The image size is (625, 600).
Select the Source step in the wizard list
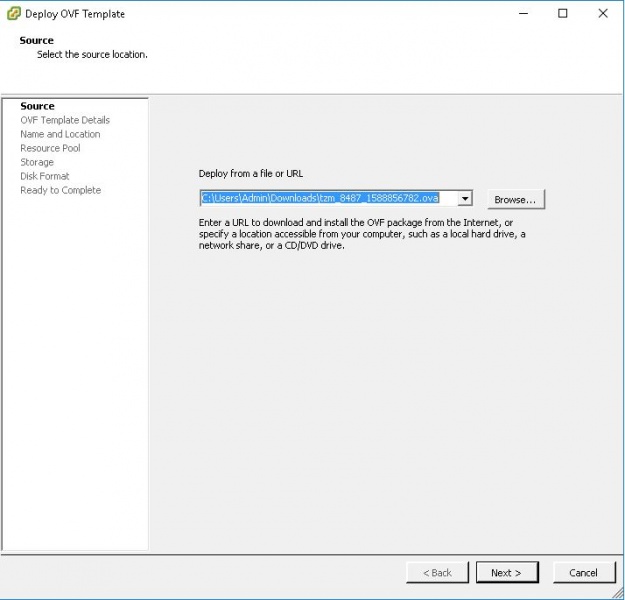tap(37, 106)
